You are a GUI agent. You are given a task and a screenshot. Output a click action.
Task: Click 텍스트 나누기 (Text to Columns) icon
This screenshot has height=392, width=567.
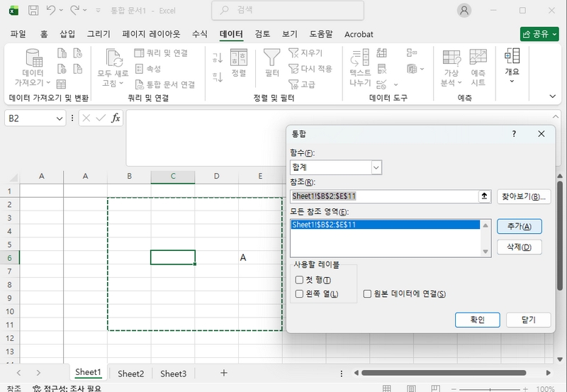360,67
